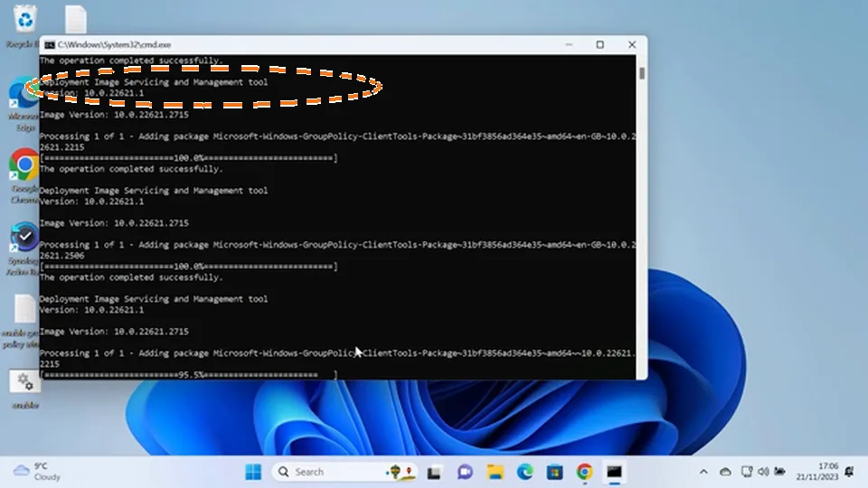Viewport: 868px width, 488px height.
Task: Click the progress bar showing 95.5%
Action: tap(189, 375)
